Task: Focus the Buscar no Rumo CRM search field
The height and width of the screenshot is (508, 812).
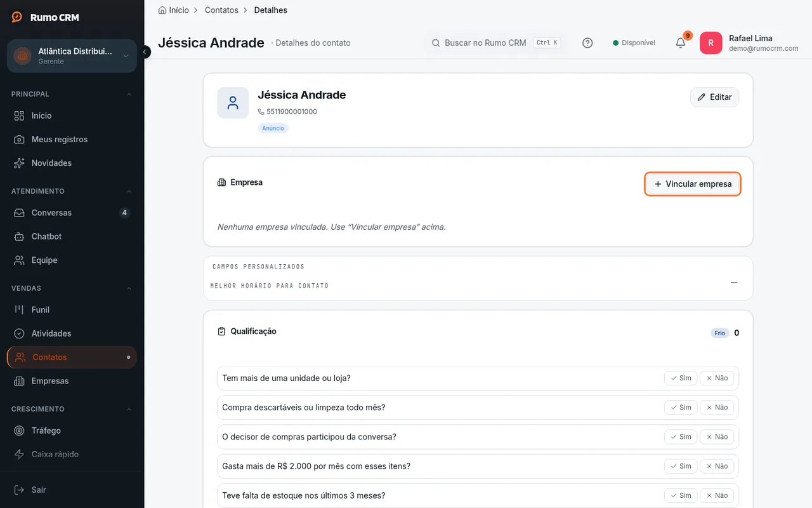Action: [x=495, y=43]
